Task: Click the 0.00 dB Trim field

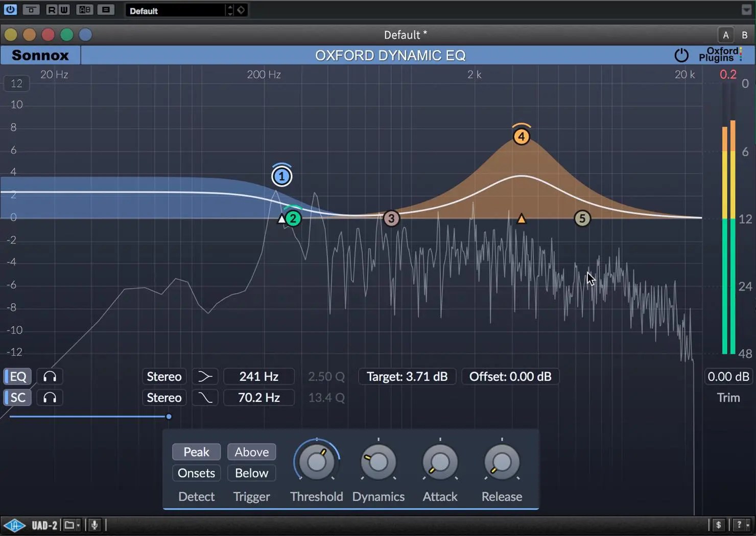Action: (728, 377)
